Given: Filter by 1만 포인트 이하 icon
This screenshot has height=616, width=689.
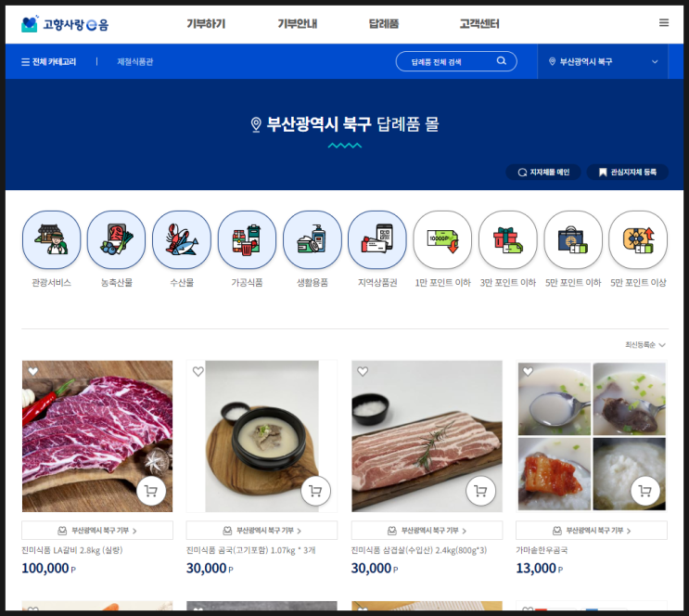Looking at the screenshot, I should click(442, 239).
